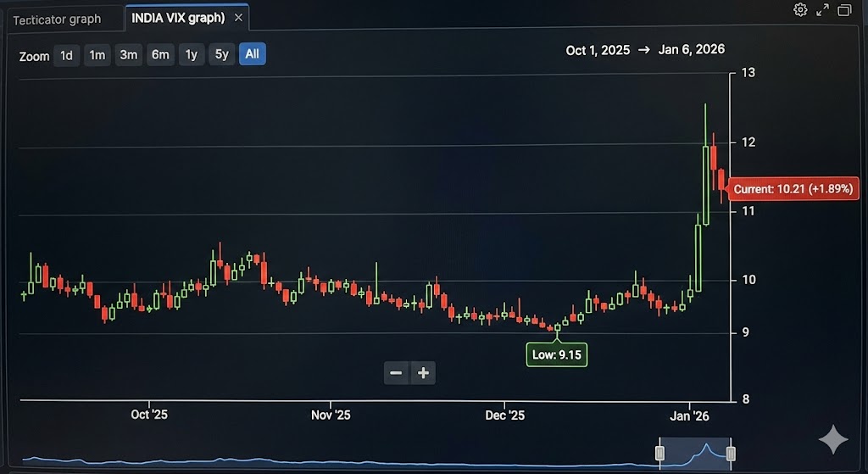Switch to the Tecticator graph tab
The height and width of the screenshot is (474, 868).
[57, 19]
